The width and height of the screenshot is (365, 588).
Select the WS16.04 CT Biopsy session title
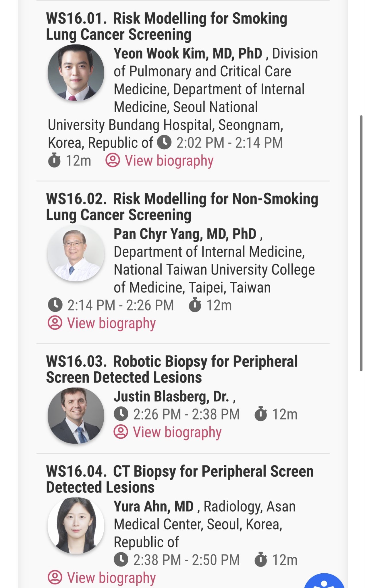(x=180, y=479)
